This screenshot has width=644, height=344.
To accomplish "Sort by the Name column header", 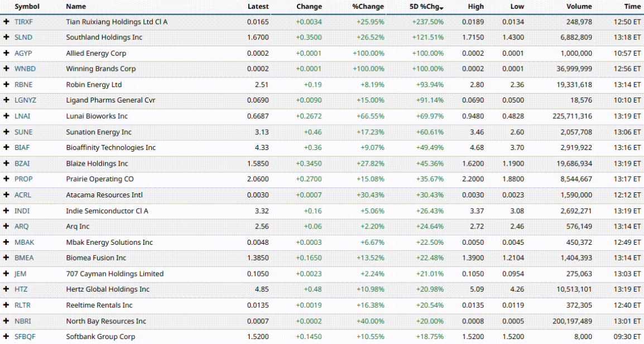I will pos(76,7).
